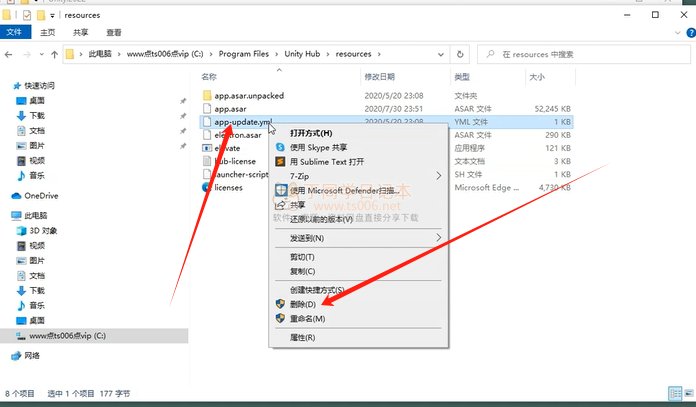The height and width of the screenshot is (407, 696).
Task: Open Explorer help question mark icon
Action: pyautogui.click(x=691, y=32)
